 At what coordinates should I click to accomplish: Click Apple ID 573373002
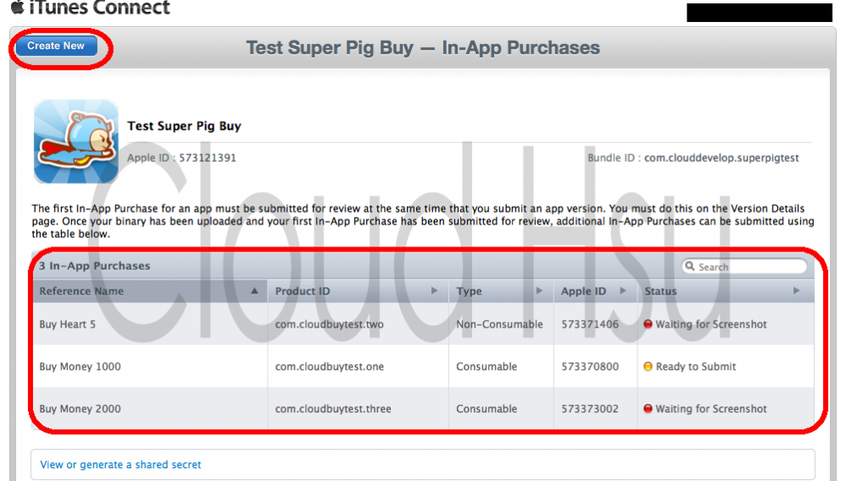[x=590, y=409]
